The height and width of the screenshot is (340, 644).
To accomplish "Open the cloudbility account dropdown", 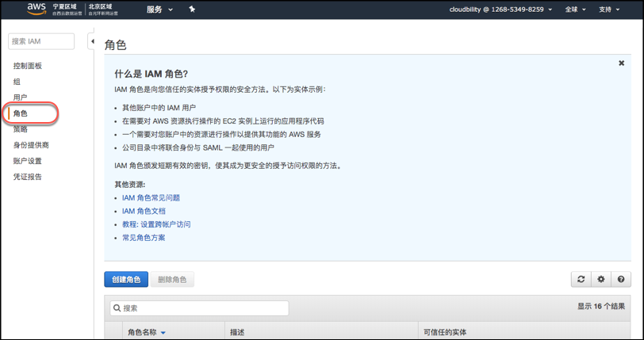I will (x=500, y=10).
